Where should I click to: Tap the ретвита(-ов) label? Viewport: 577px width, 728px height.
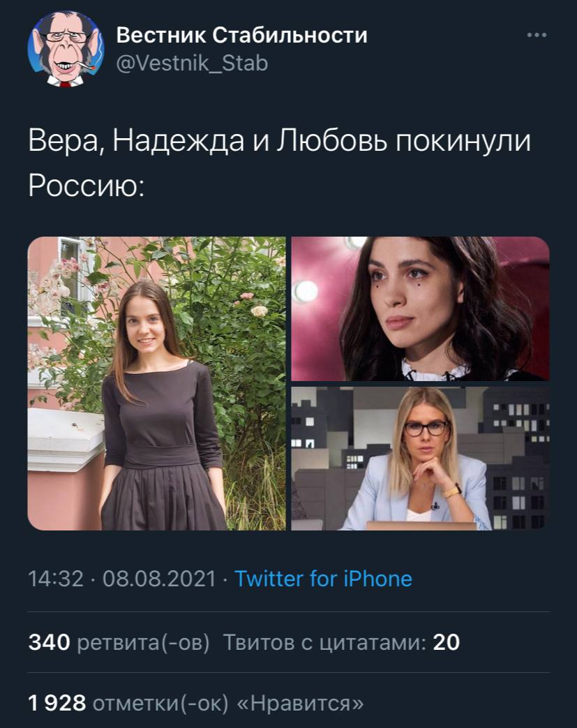143,643
